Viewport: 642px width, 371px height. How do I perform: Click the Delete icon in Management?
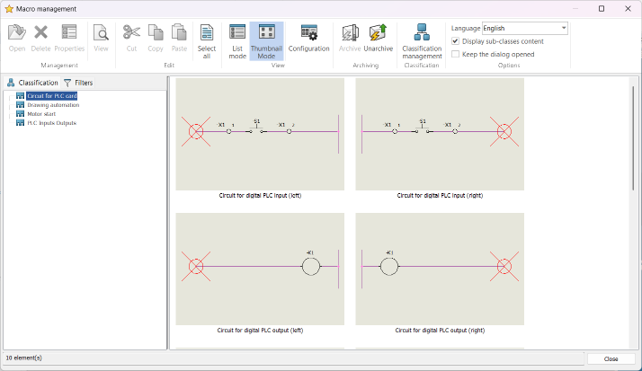point(41,32)
